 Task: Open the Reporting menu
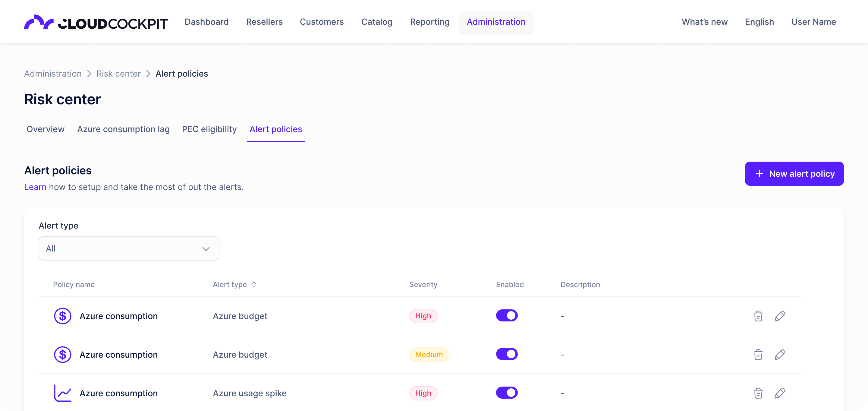(x=429, y=22)
